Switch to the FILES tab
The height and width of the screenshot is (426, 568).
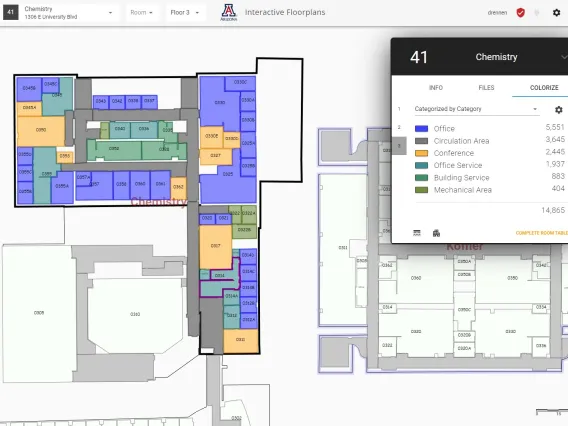486,88
